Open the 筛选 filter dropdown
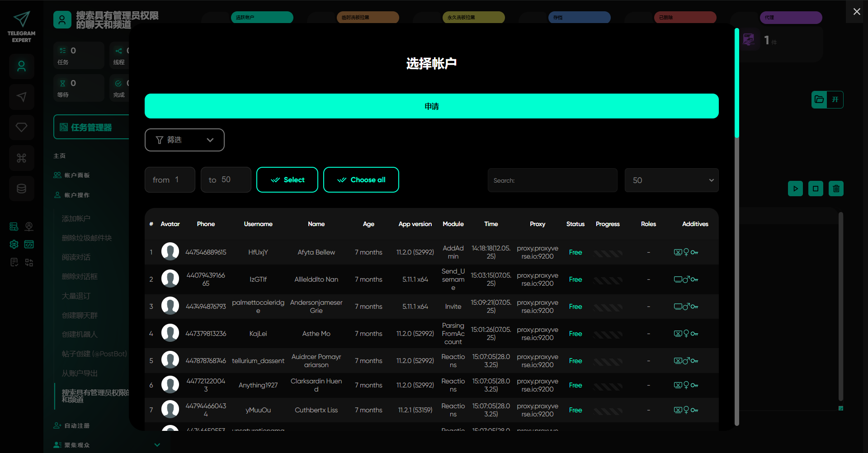 (x=184, y=140)
